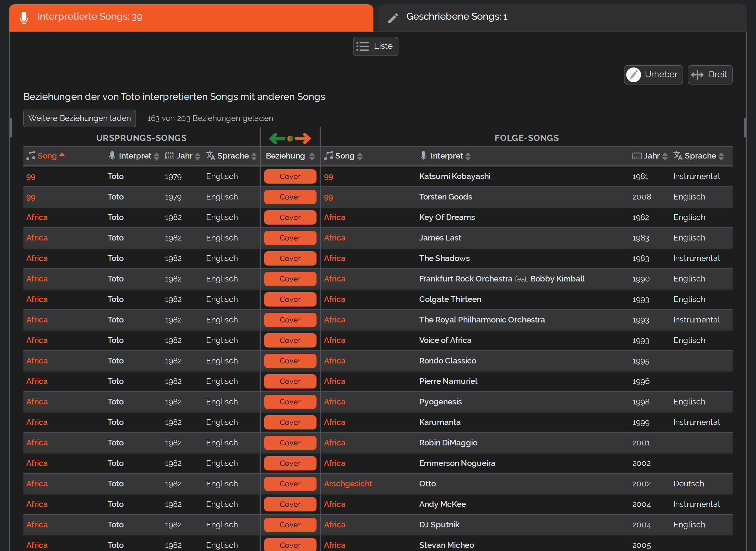Click the translate icon in the Folge Sprache header
Viewport: 756px width, 551px height.
pyautogui.click(x=678, y=155)
